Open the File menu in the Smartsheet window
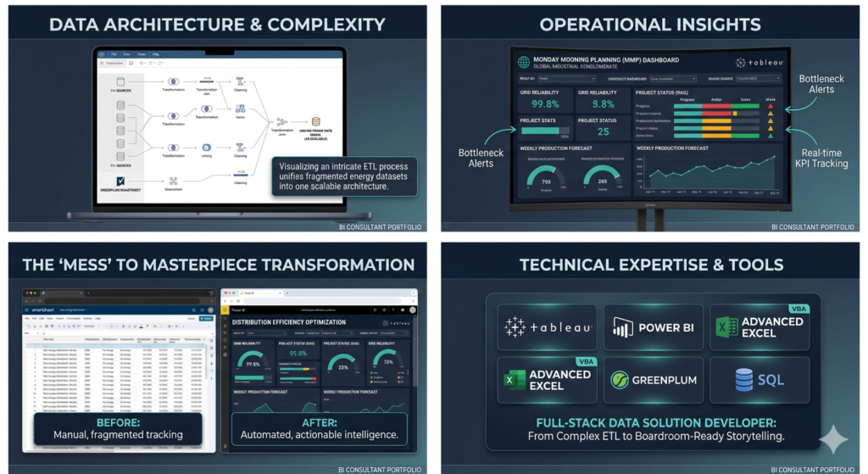Viewport: 868px width, 474px height. [26, 318]
